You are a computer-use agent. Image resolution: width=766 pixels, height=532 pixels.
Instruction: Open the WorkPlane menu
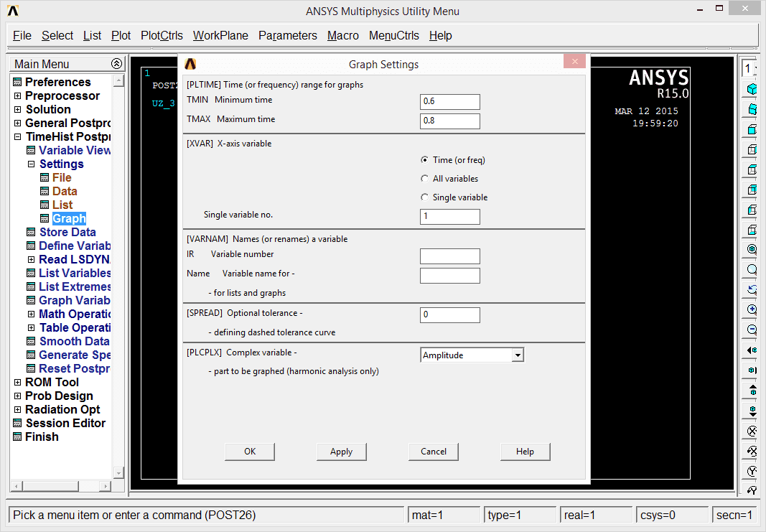[x=220, y=36]
